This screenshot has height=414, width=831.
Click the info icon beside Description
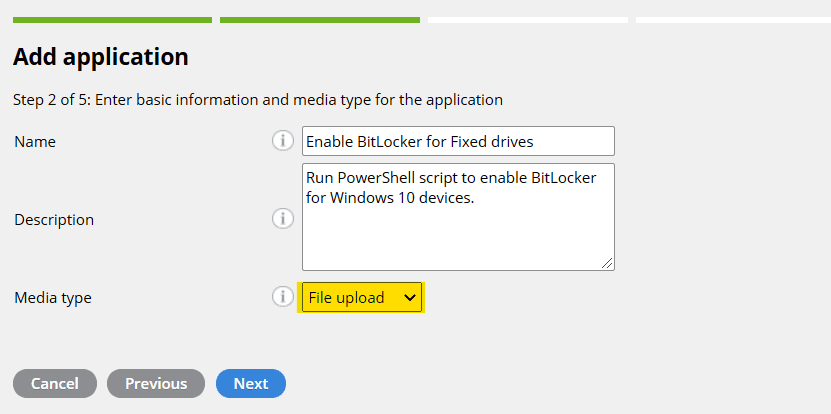[282, 218]
